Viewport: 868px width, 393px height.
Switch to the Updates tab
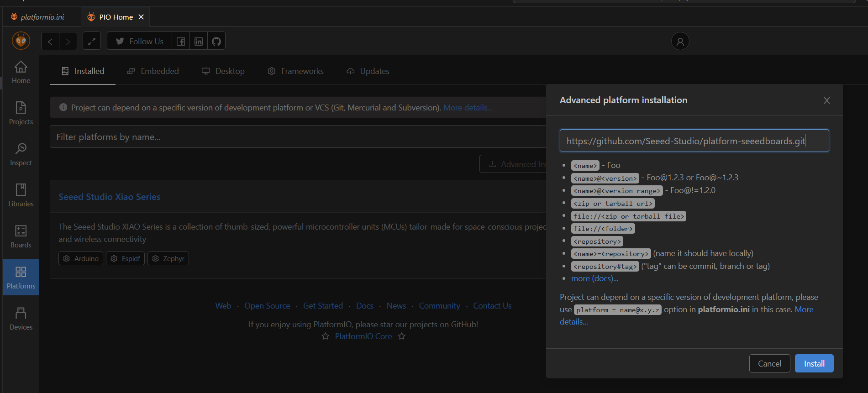(x=368, y=71)
